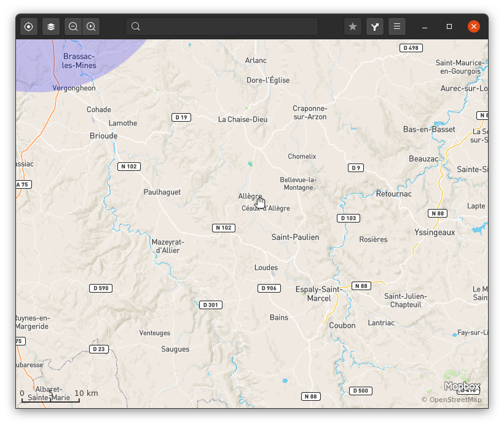Maximize the Maps window
The image size is (504, 426).
(449, 26)
